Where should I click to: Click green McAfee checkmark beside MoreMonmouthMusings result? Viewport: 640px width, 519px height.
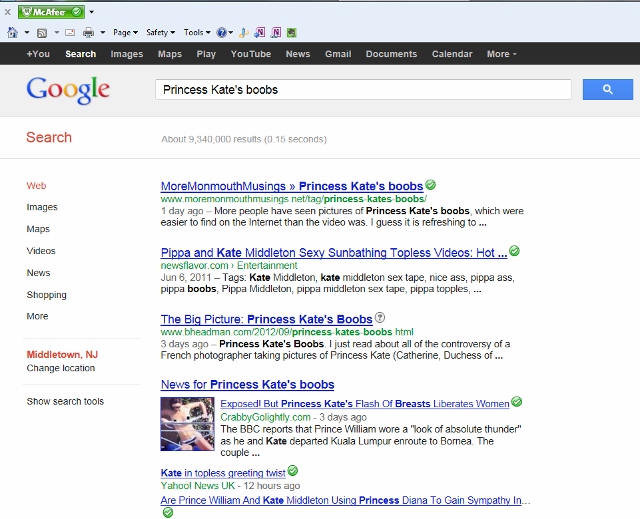(x=430, y=185)
